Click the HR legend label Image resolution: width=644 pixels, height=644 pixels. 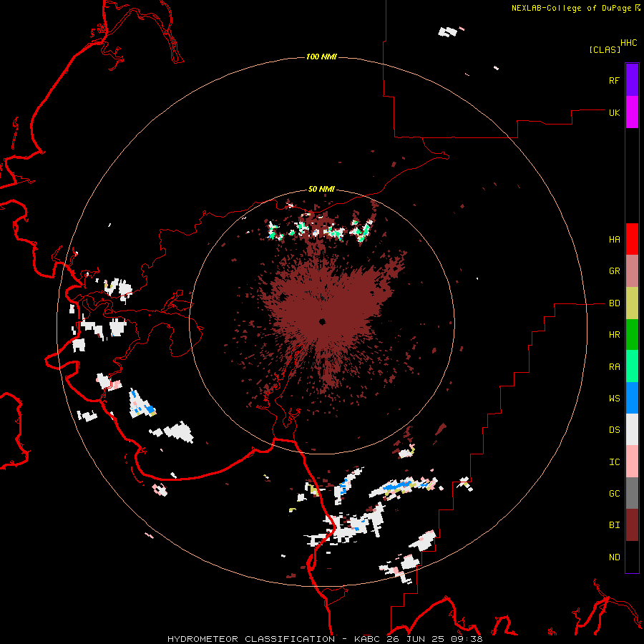click(614, 335)
